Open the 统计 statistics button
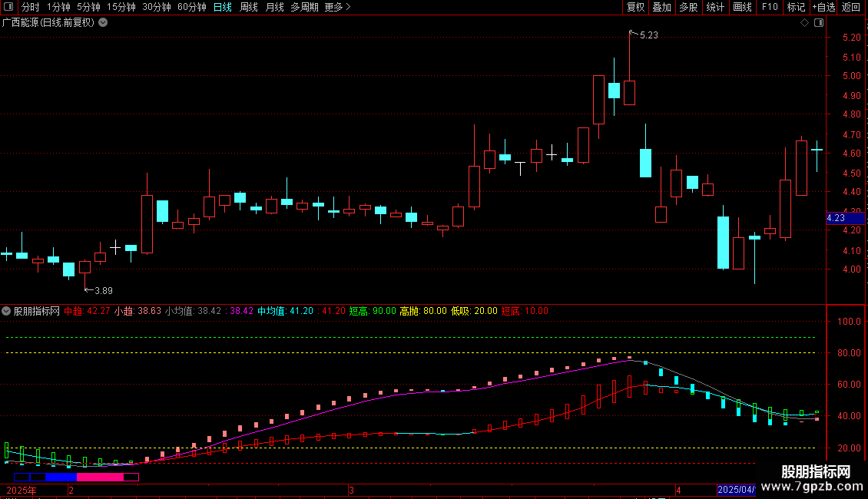The width and height of the screenshot is (868, 499). point(715,7)
